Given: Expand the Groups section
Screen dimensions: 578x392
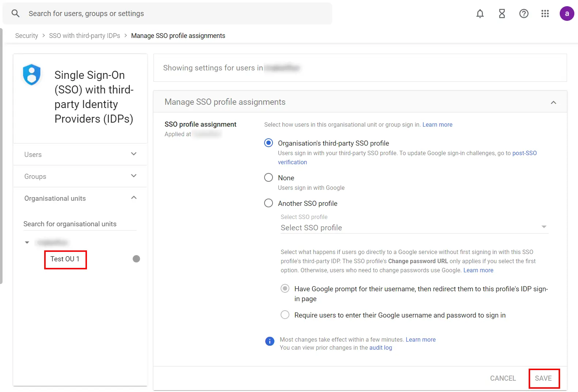Looking at the screenshot, I should (80, 176).
